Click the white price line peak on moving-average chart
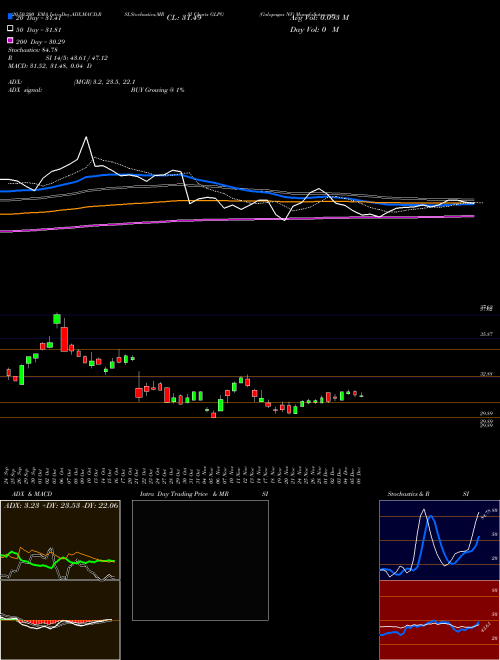This screenshot has height=660, width=500. (87, 138)
